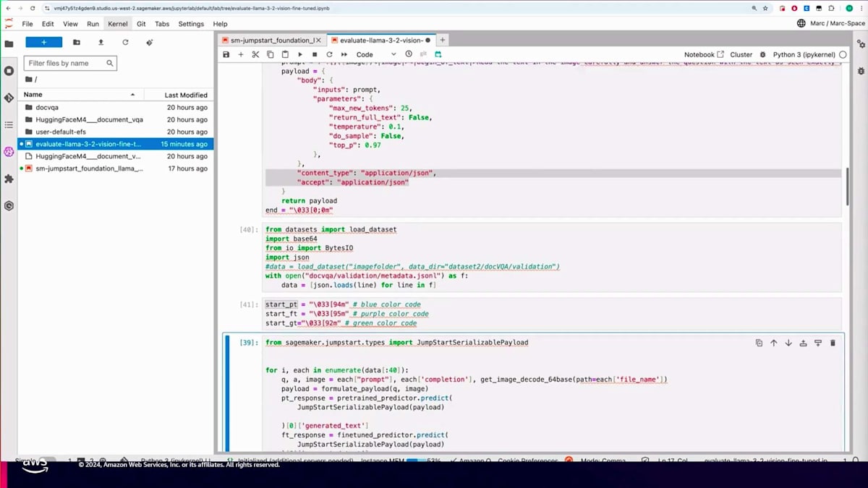
Task: Focus the Filter files by name field
Action: tap(70, 63)
